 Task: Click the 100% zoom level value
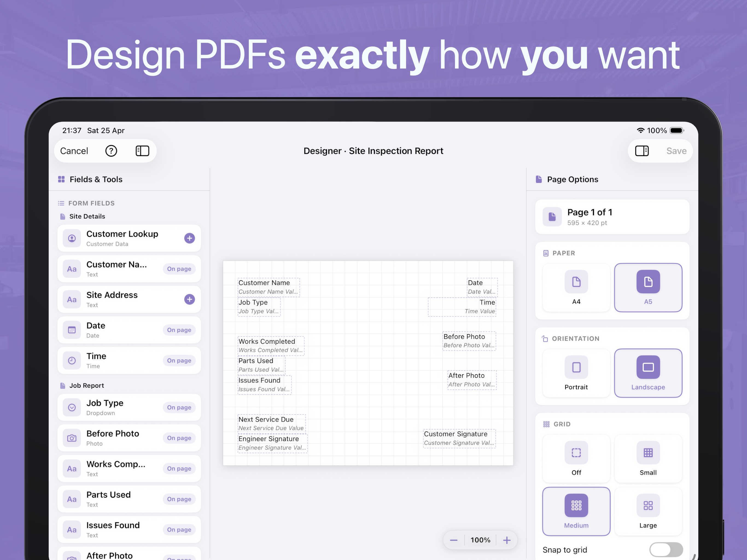pos(480,540)
